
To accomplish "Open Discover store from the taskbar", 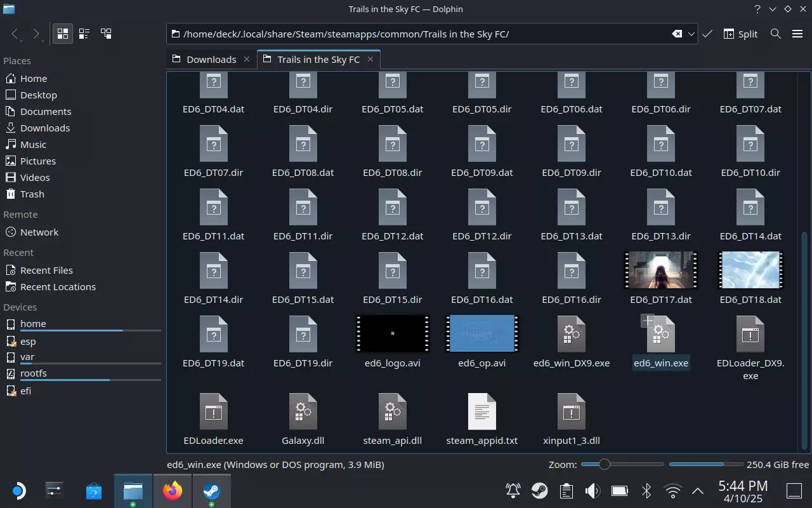I will click(94, 491).
